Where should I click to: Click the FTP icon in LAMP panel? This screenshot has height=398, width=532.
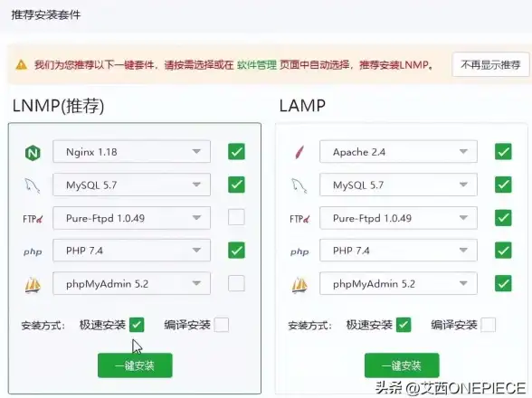[x=299, y=219]
